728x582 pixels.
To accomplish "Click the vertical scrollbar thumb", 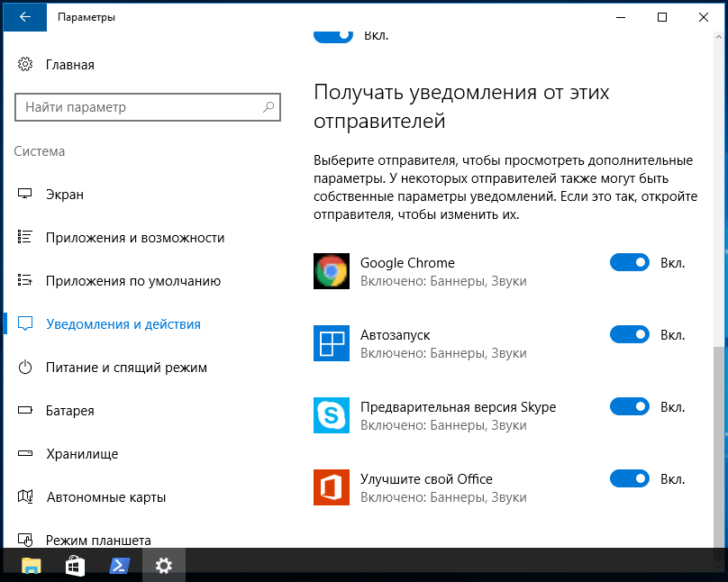I will coord(719,447).
